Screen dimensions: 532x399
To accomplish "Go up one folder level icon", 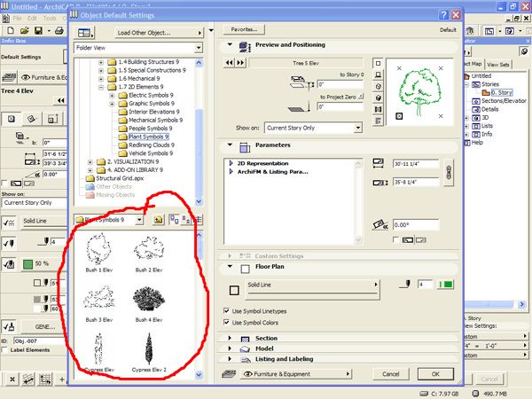I will (x=158, y=220).
